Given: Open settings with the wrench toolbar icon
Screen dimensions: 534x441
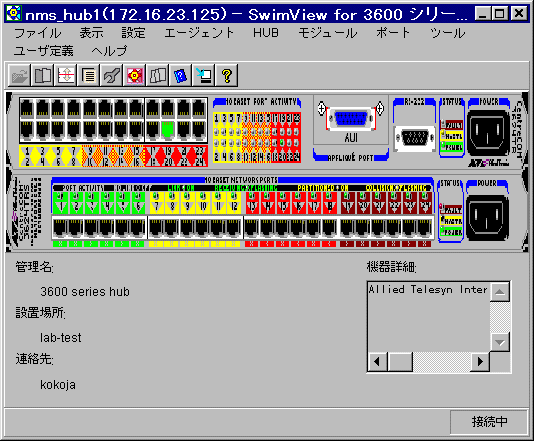Looking at the screenshot, I should 112,75.
